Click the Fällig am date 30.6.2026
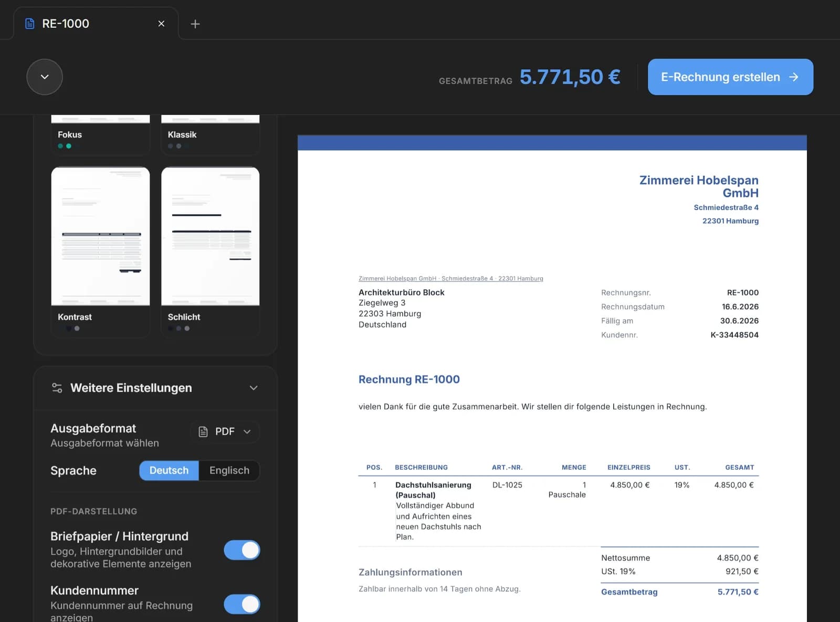The width and height of the screenshot is (840, 622). point(739,321)
